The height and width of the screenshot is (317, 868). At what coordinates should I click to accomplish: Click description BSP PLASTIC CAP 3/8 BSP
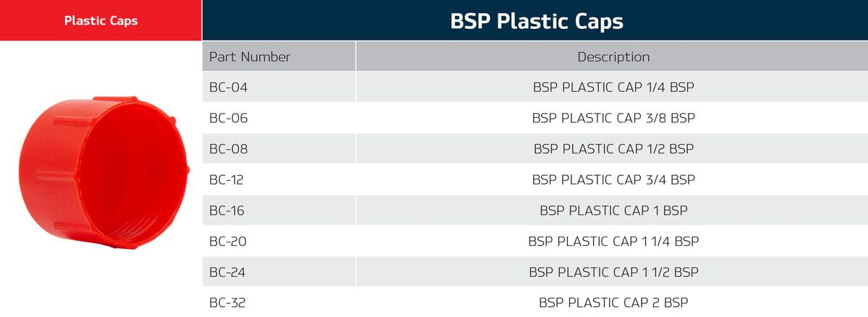pyautogui.click(x=613, y=118)
